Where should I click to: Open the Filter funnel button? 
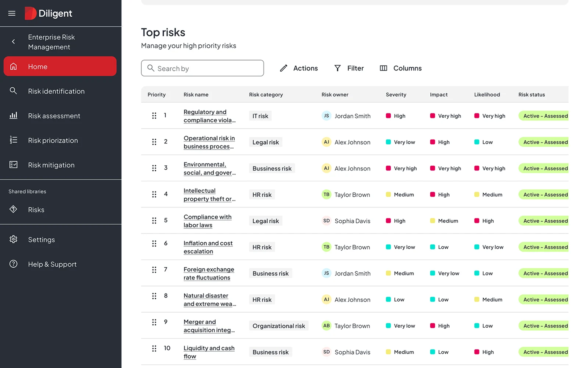click(x=349, y=68)
